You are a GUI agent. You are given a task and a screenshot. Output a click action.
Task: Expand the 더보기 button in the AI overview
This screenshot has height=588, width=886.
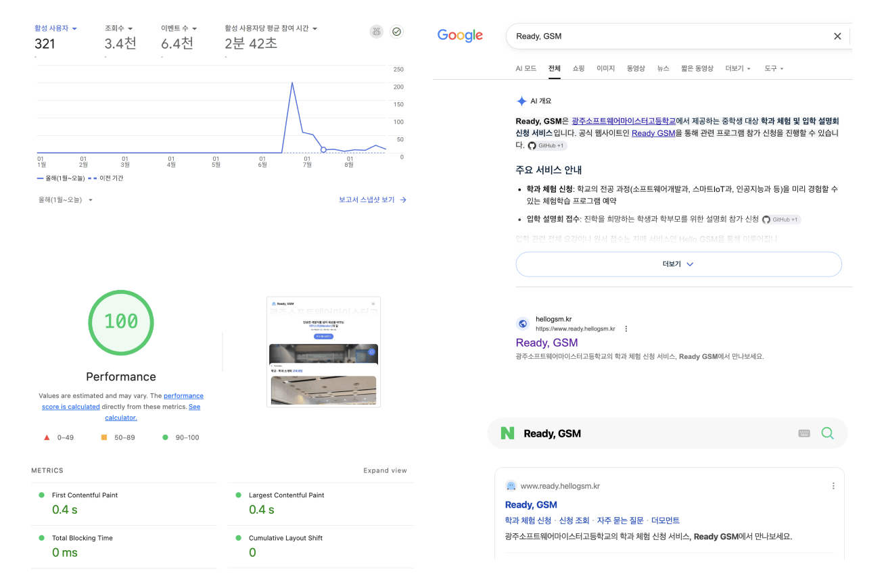[678, 264]
